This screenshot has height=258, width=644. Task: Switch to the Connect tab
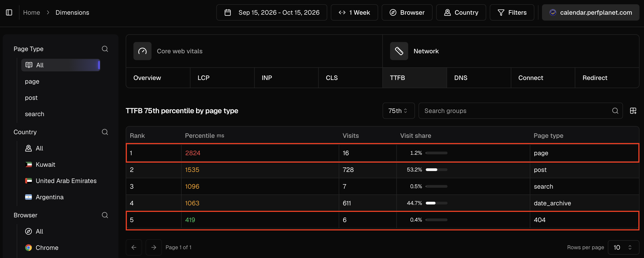tap(543, 78)
